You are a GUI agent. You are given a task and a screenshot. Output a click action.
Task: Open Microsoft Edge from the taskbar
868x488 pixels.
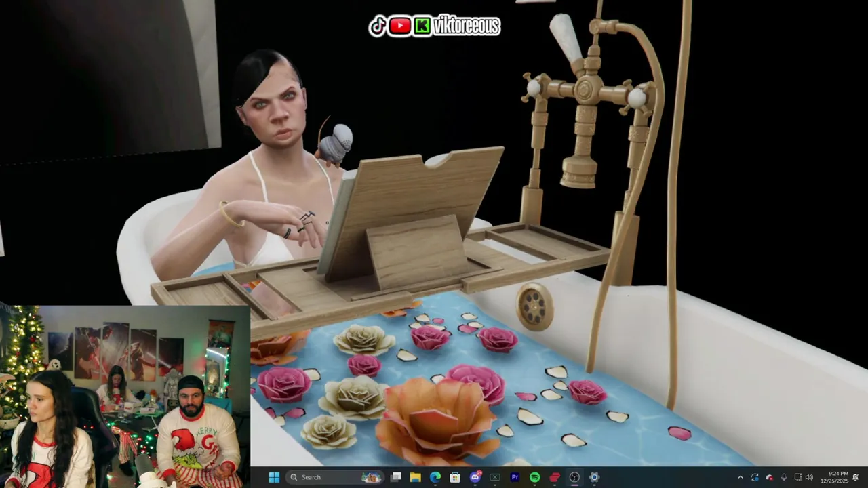click(x=435, y=477)
